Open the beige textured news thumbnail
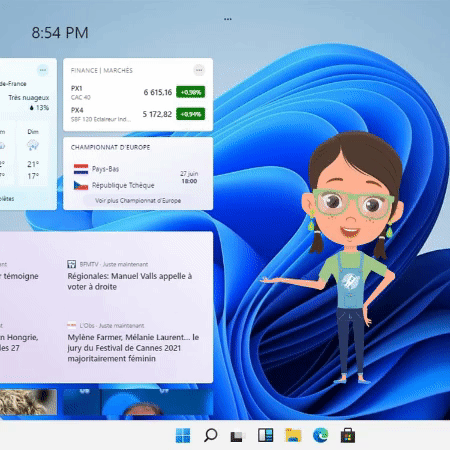Image resolution: width=450 pixels, height=450 pixels. point(28,402)
